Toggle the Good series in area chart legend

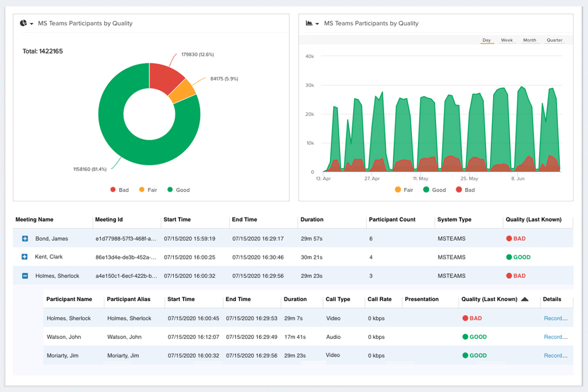point(435,190)
